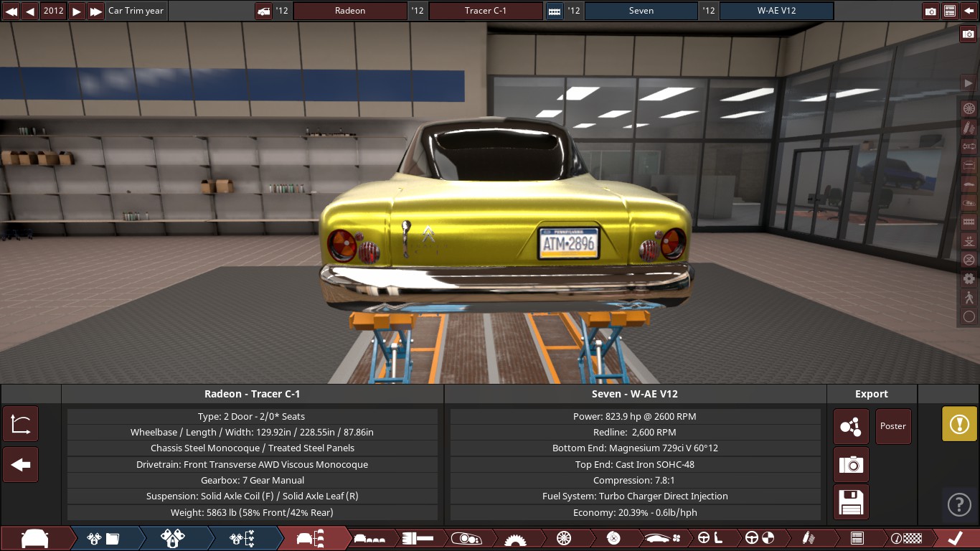Toggle the drivetrain view in the side toolbar
This screenshot has height=551, width=980.
point(969,146)
